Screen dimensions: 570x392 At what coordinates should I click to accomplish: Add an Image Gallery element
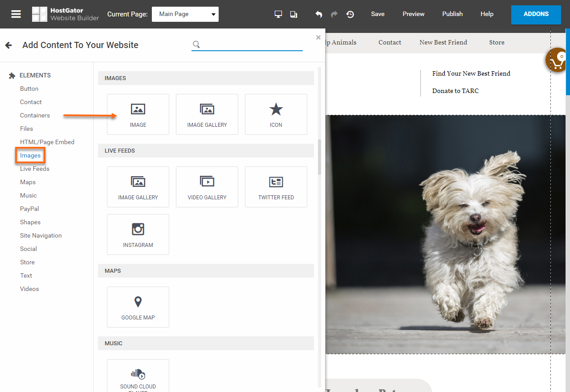point(207,114)
